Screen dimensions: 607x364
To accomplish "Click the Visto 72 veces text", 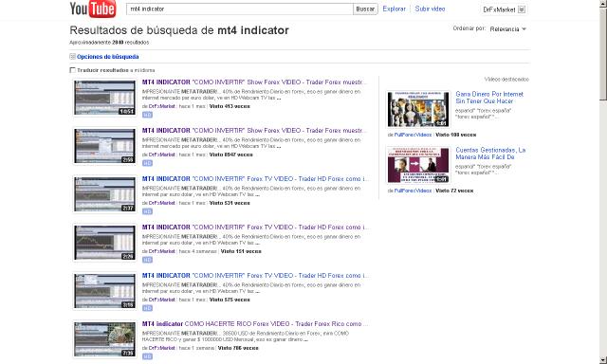I will (454, 191).
